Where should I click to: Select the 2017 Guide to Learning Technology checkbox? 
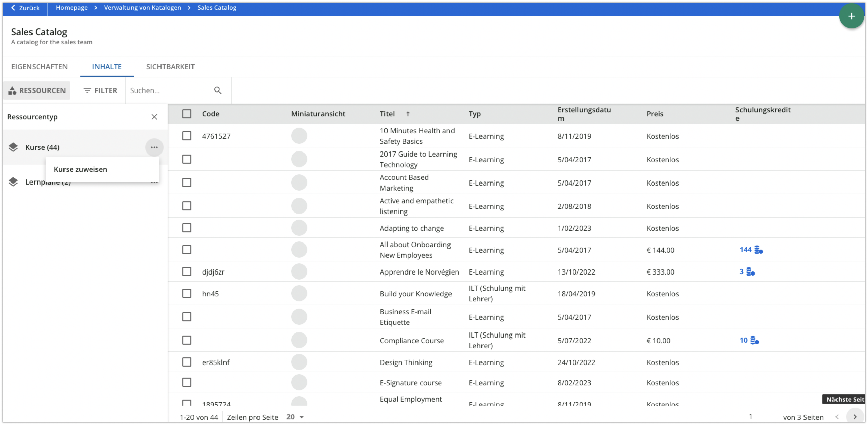[187, 159]
